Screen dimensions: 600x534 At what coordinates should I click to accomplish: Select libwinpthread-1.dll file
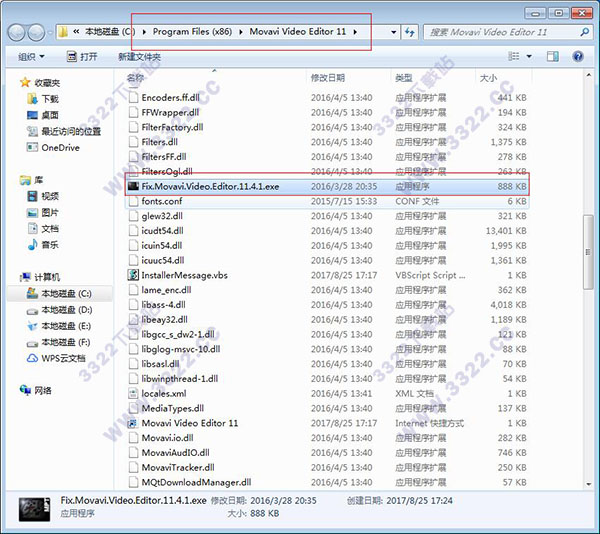pyautogui.click(x=328, y=379)
